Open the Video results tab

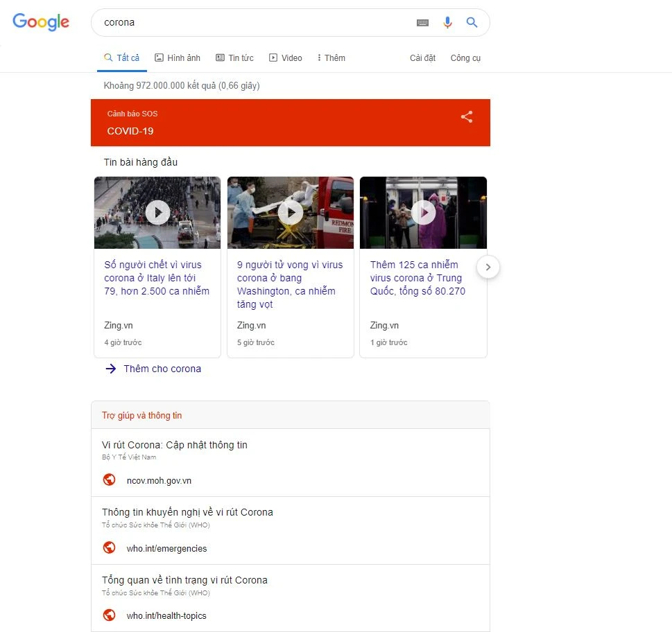point(286,58)
